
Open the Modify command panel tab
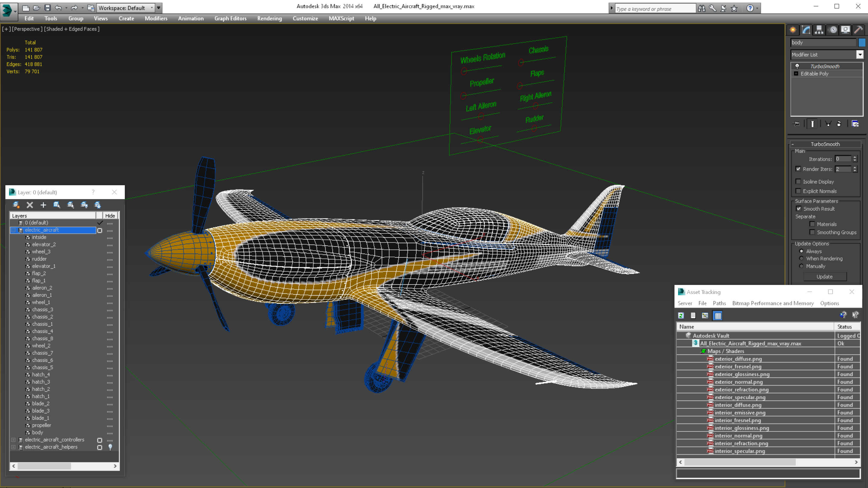click(x=806, y=30)
